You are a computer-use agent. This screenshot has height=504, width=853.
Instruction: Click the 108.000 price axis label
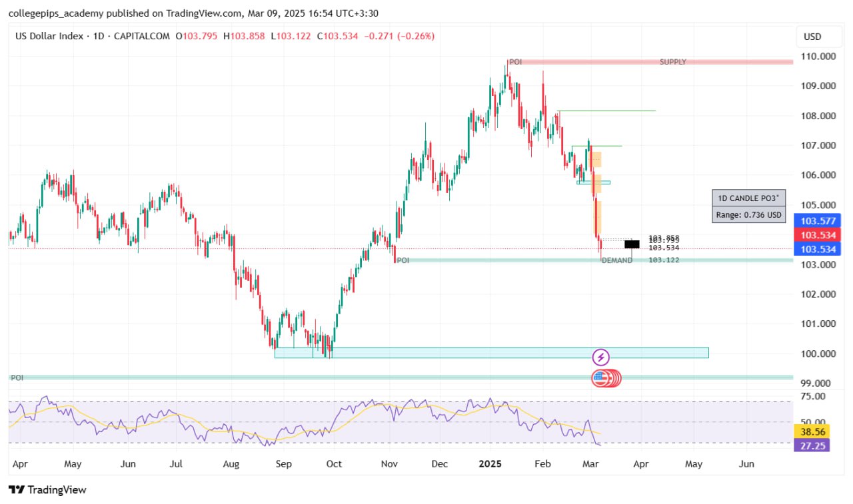(x=818, y=116)
